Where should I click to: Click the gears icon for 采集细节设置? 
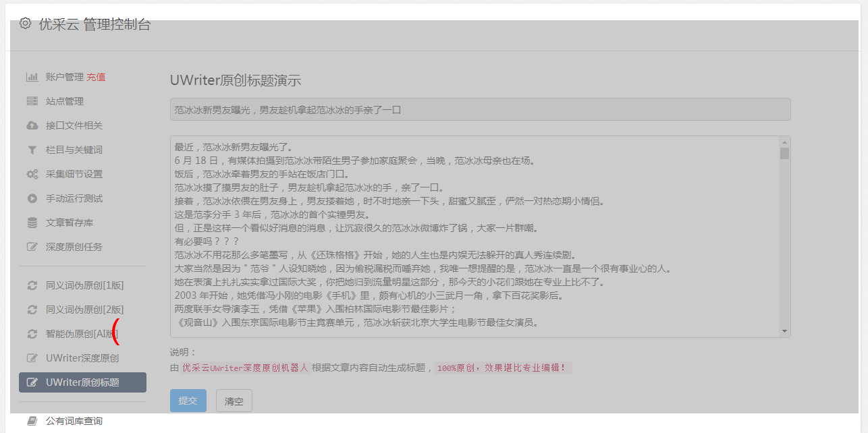click(x=32, y=174)
